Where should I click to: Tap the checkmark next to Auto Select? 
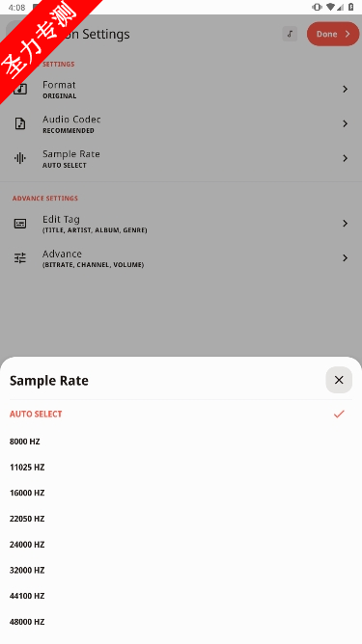pyautogui.click(x=339, y=414)
